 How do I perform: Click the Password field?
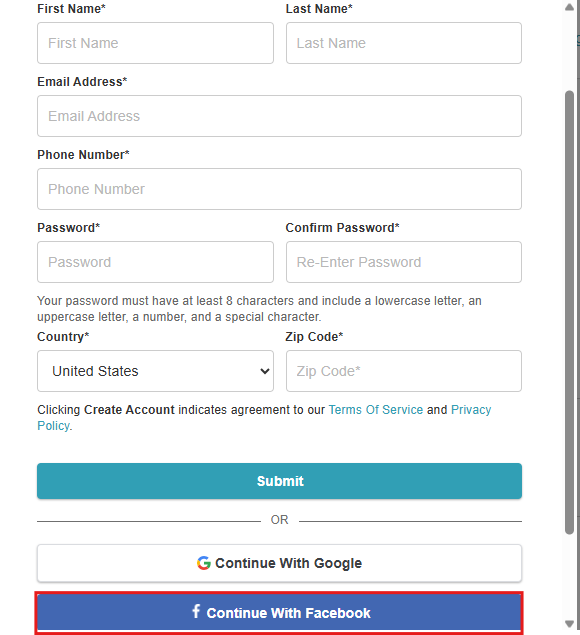tap(156, 262)
